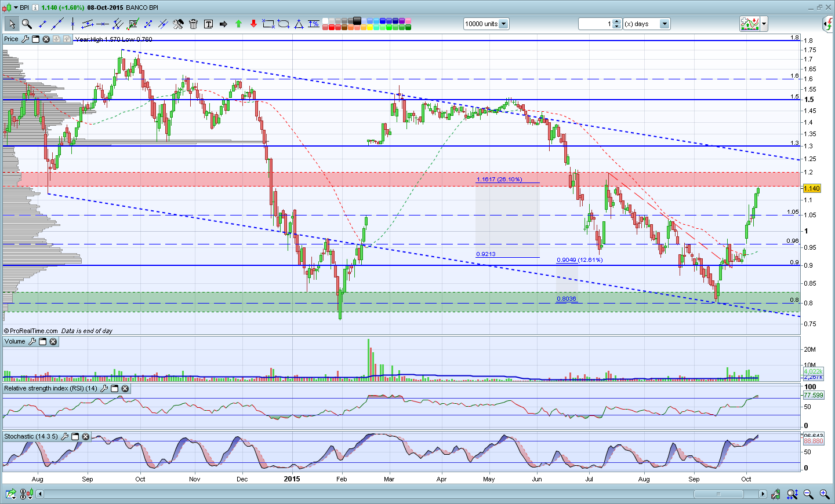Pick the white color swatch
Image resolution: width=835 pixels, height=504 pixels.
pos(325,21)
